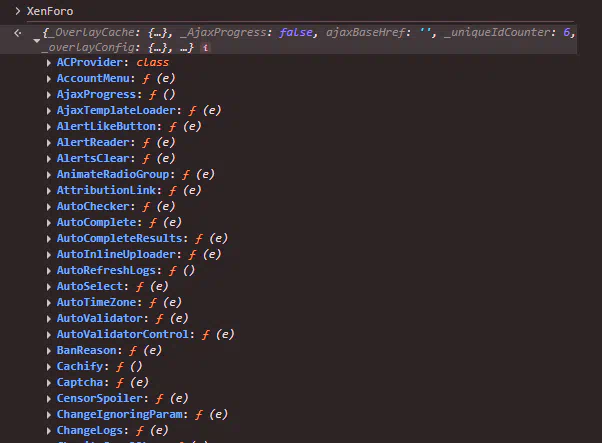Expand the CensorSpoiler property

coord(49,399)
